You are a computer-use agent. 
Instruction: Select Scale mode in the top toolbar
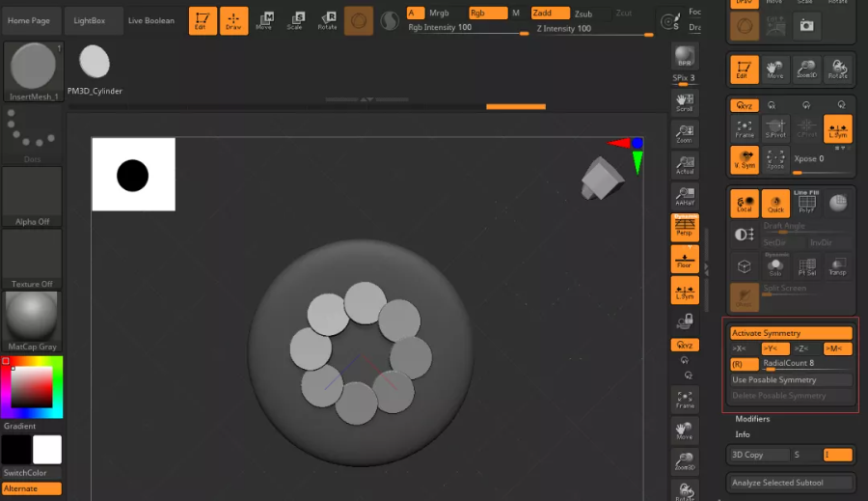pyautogui.click(x=296, y=21)
